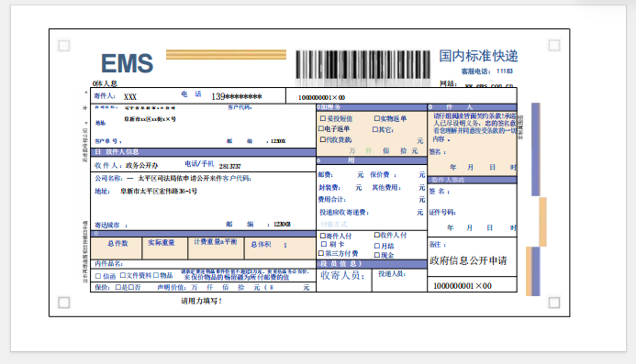Click the 收寄人员 field

tap(344, 280)
